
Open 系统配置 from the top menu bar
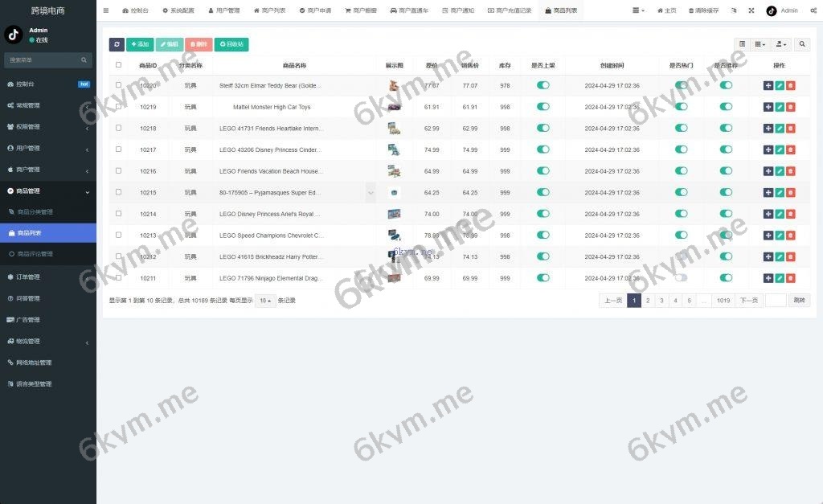(178, 10)
